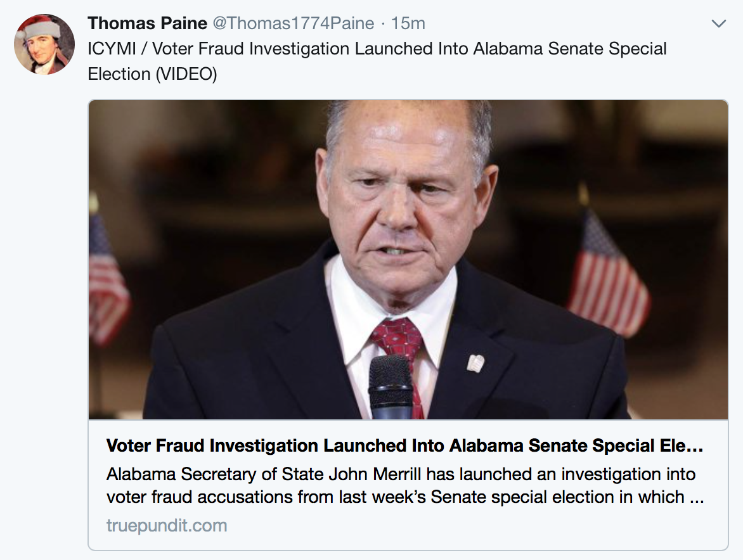Select the tweet text beginning with ICYMI

(377, 61)
